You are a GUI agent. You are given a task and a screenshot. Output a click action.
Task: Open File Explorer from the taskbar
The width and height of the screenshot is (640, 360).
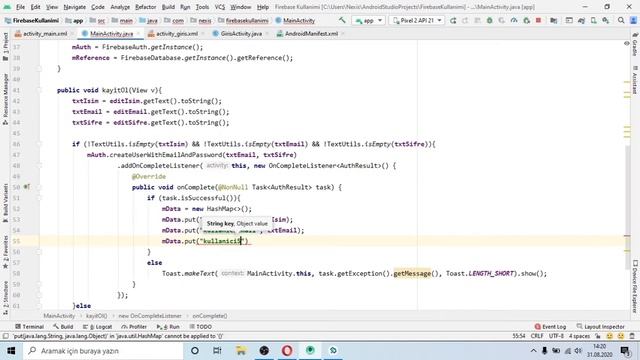point(241,351)
